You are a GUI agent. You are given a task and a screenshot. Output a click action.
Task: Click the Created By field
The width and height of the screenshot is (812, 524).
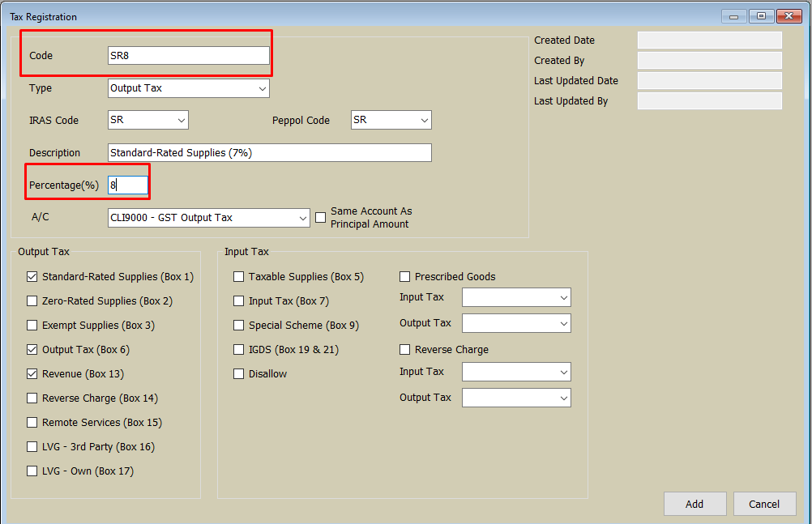pos(709,61)
